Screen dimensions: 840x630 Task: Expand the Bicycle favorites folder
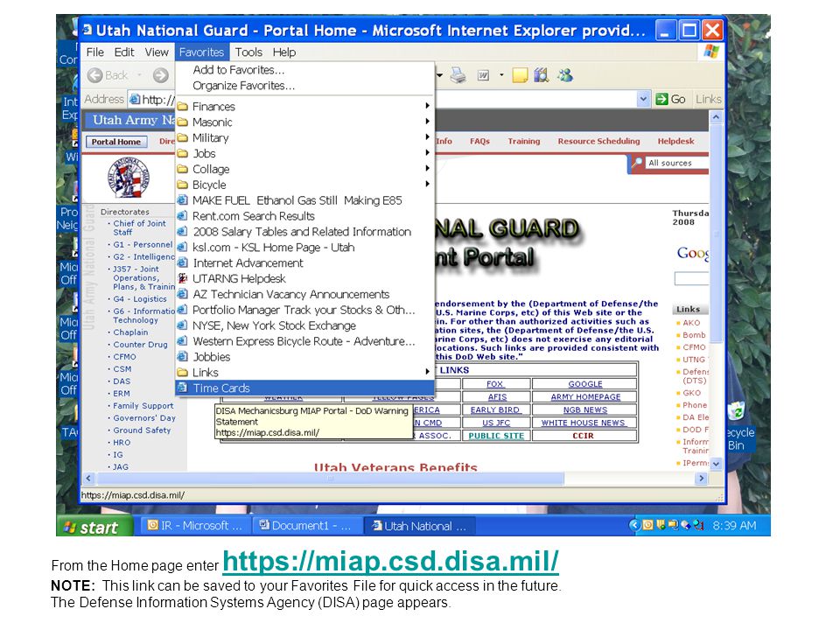[x=304, y=185]
